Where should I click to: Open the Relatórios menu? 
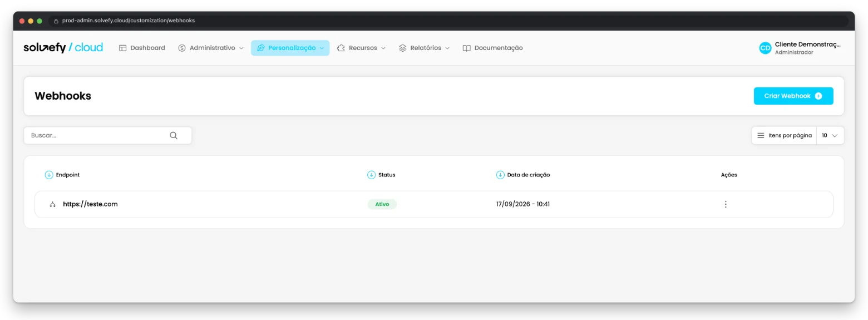[425, 48]
